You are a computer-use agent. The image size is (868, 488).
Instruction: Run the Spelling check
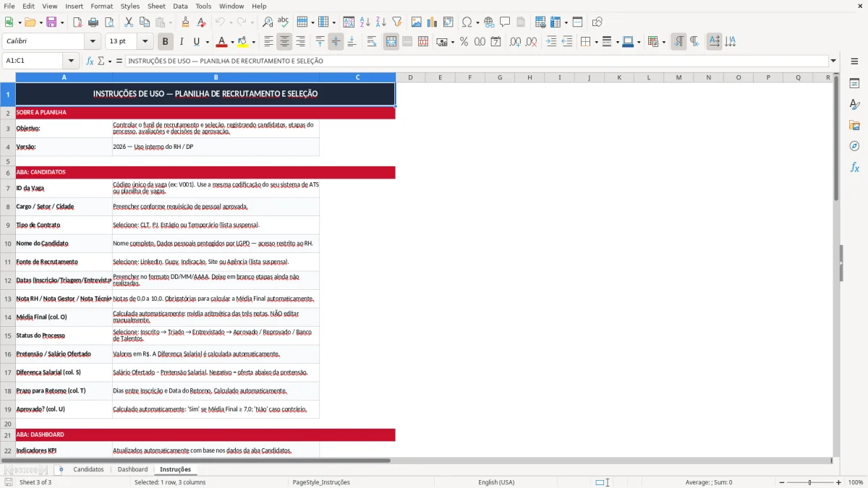[284, 22]
